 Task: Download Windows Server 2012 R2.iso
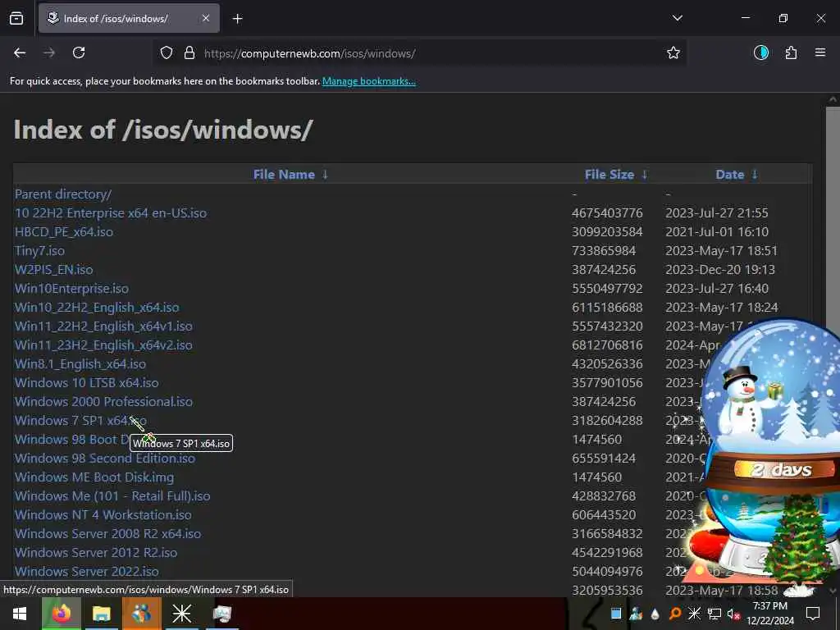click(96, 552)
